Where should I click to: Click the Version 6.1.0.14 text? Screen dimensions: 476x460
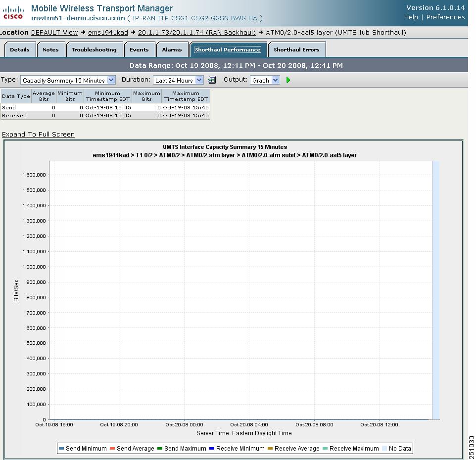pyautogui.click(x=435, y=7)
